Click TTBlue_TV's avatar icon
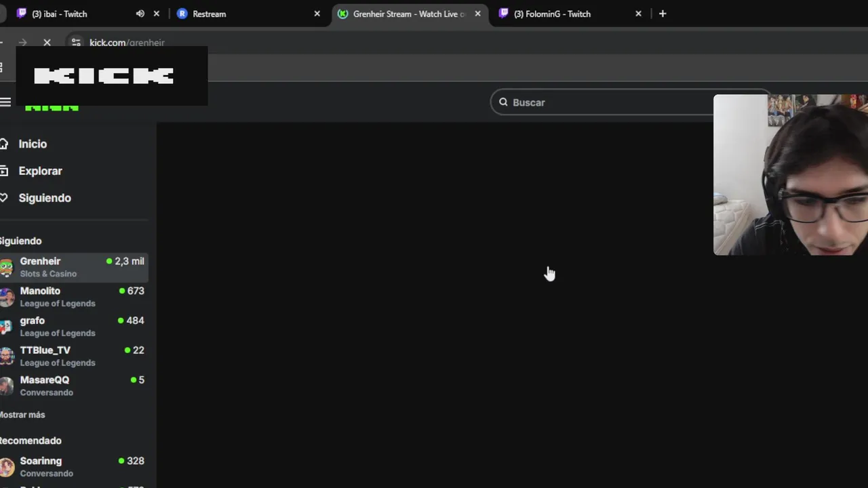The image size is (868, 488). tap(6, 357)
